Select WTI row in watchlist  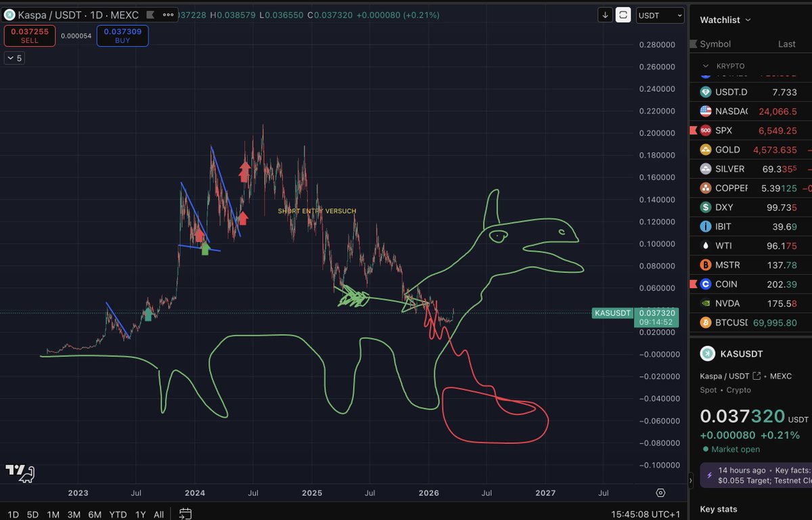[750, 246]
